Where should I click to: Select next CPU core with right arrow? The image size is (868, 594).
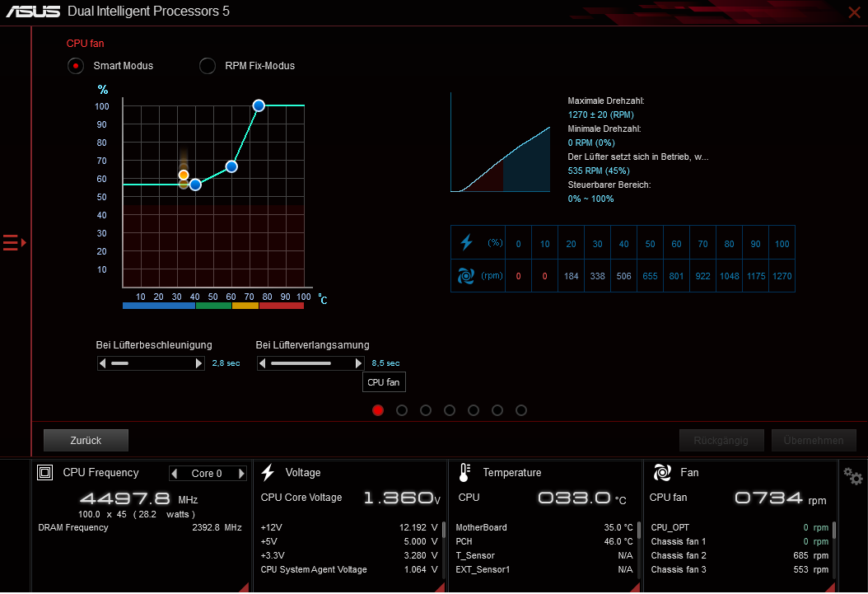241,474
